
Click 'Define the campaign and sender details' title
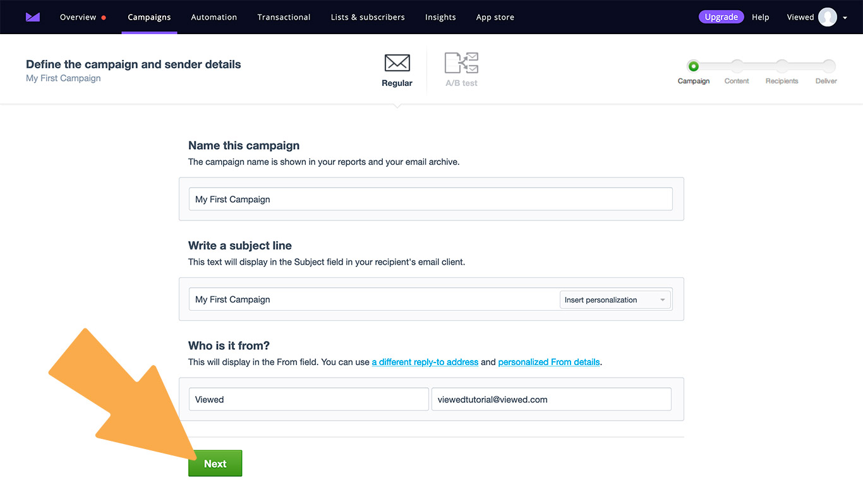(133, 64)
